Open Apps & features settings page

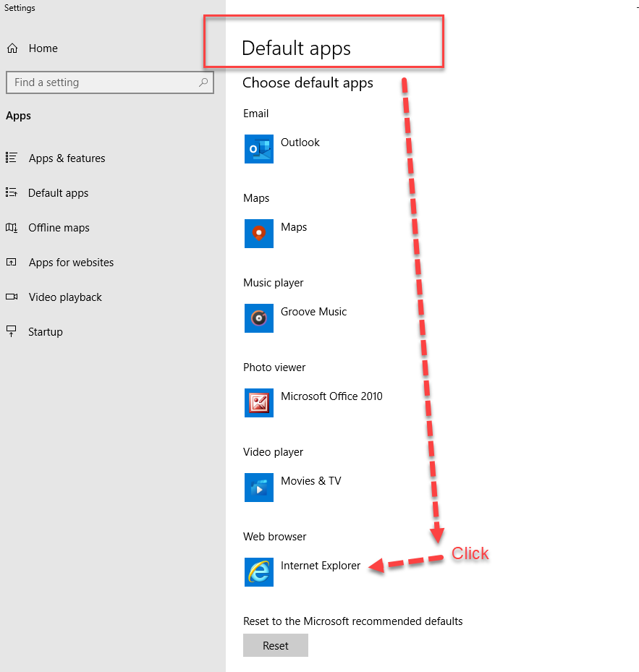(67, 158)
